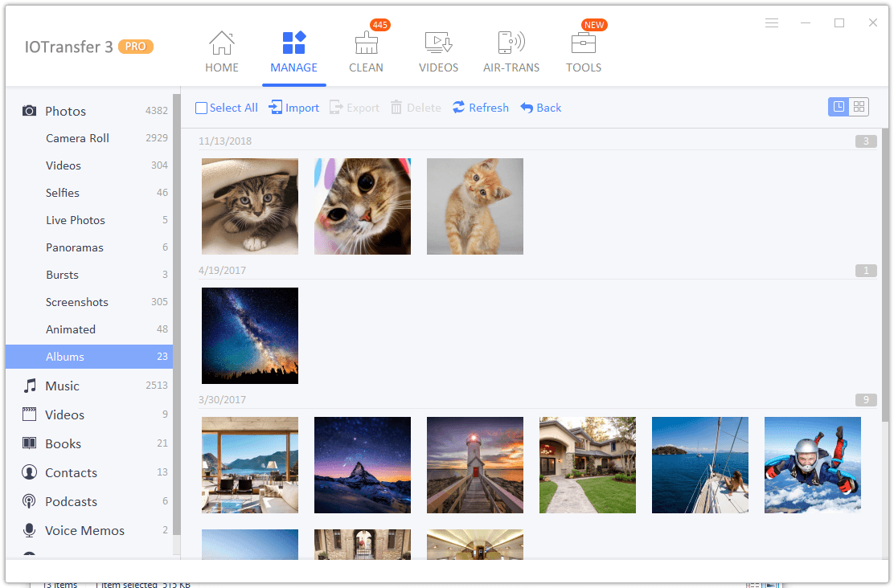
Task: Import photos using the Import button
Action: coord(293,107)
